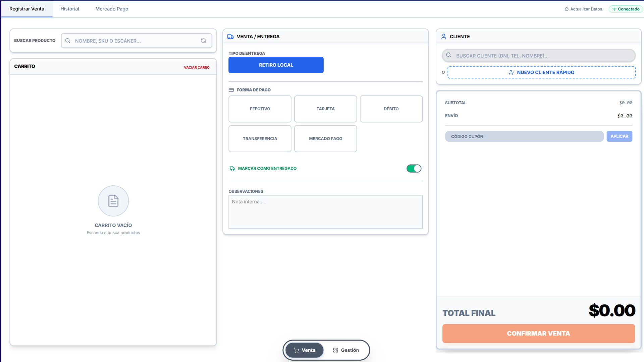The width and height of the screenshot is (644, 362).
Task: Switch to the Historial tab
Action: coord(69,9)
